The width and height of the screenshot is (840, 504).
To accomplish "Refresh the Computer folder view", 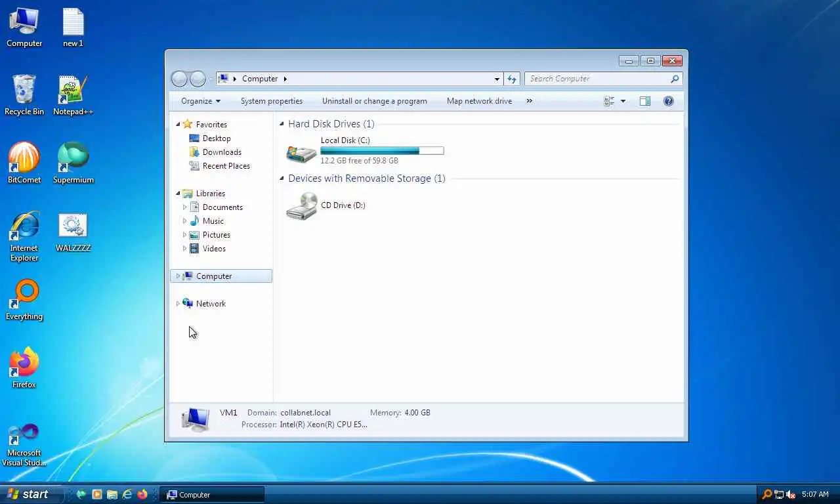I will [x=512, y=79].
